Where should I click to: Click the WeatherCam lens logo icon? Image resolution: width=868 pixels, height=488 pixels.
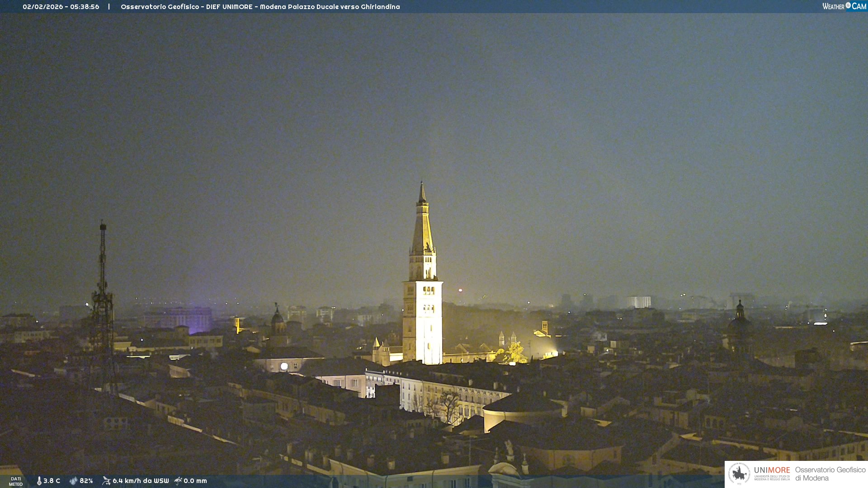pyautogui.click(x=848, y=5)
